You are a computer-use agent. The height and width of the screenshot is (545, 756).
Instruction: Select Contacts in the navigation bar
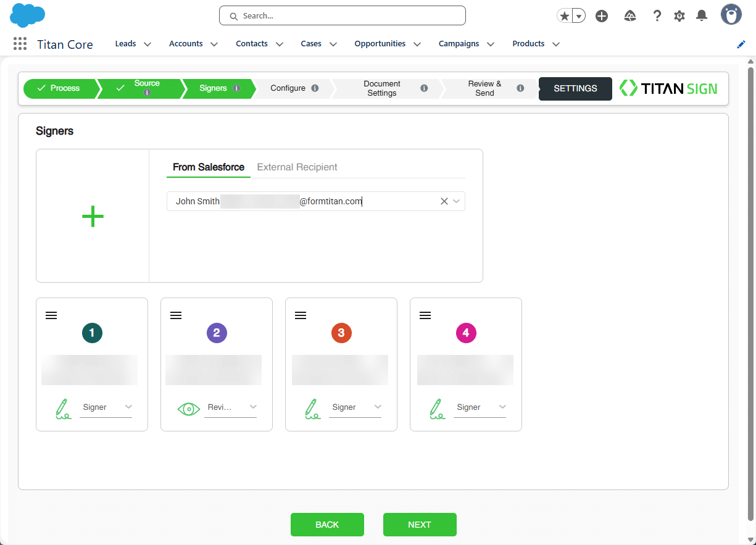pyautogui.click(x=252, y=43)
